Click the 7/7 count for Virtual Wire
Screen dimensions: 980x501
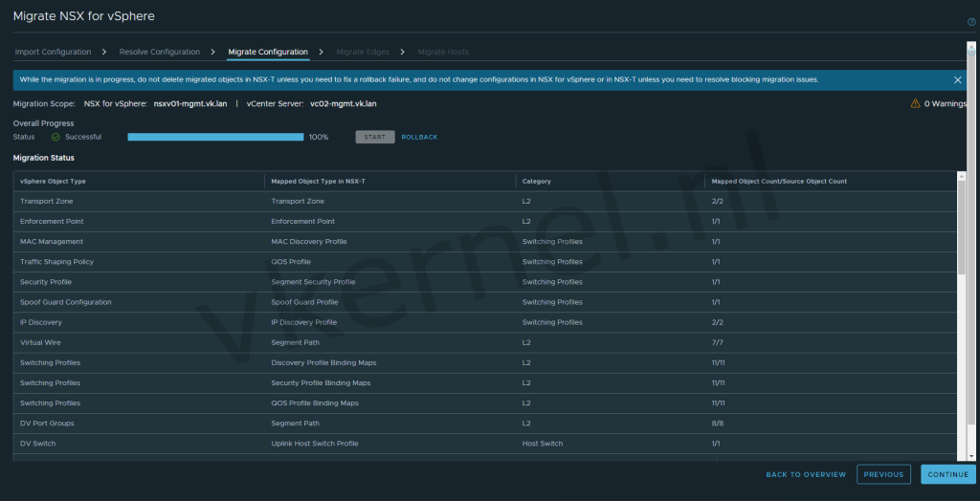pyautogui.click(x=716, y=342)
